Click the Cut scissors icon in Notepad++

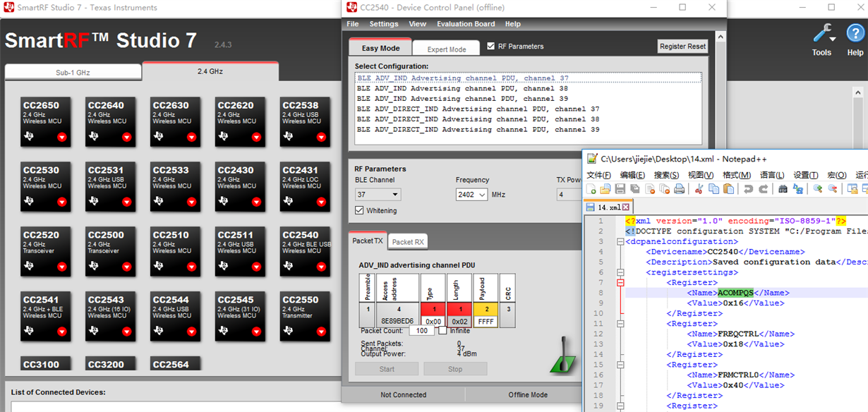(699, 189)
